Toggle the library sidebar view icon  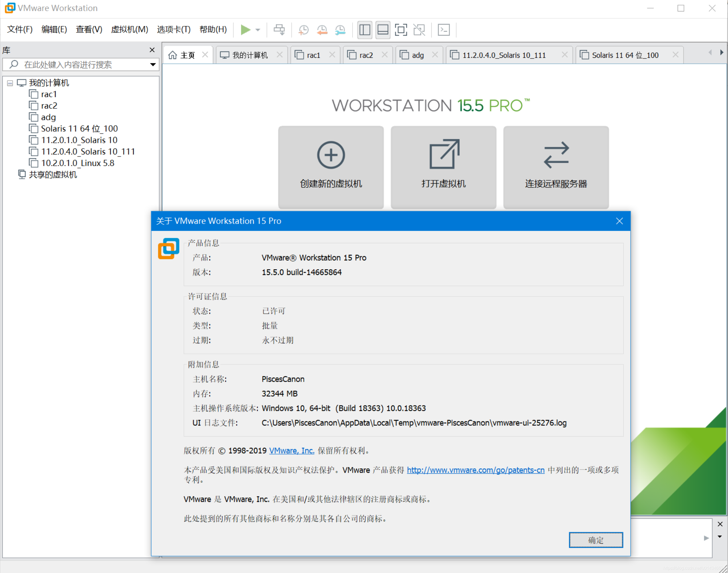[365, 29]
